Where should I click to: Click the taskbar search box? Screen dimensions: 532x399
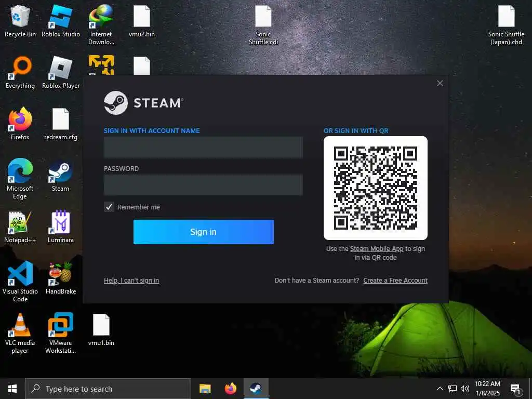coord(108,389)
